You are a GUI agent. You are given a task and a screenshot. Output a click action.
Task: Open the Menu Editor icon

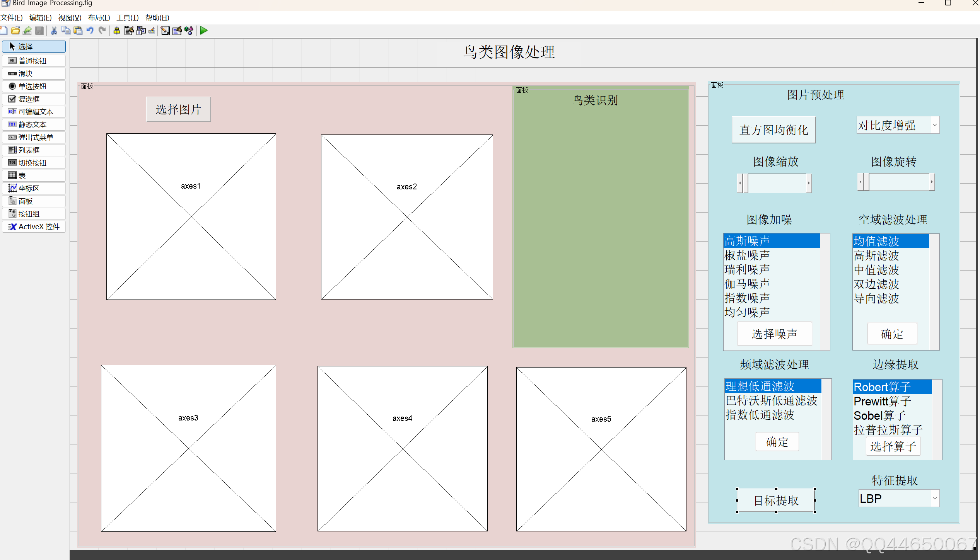129,31
